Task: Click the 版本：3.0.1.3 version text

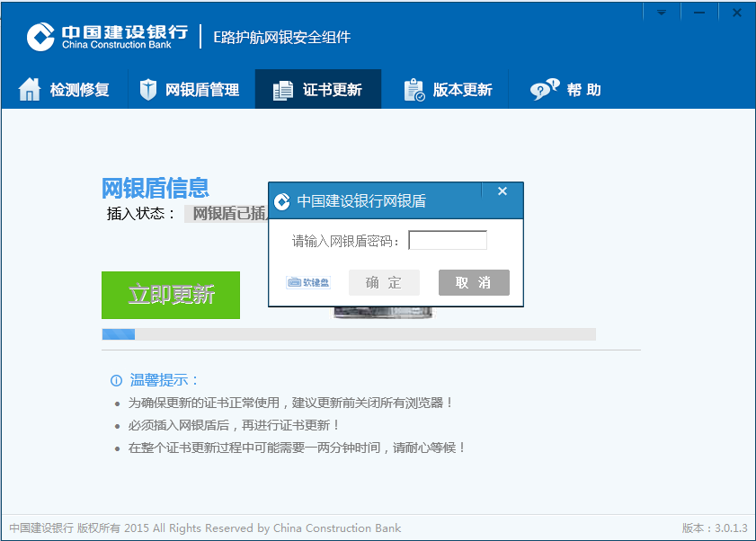Action: pyautogui.click(x=715, y=528)
